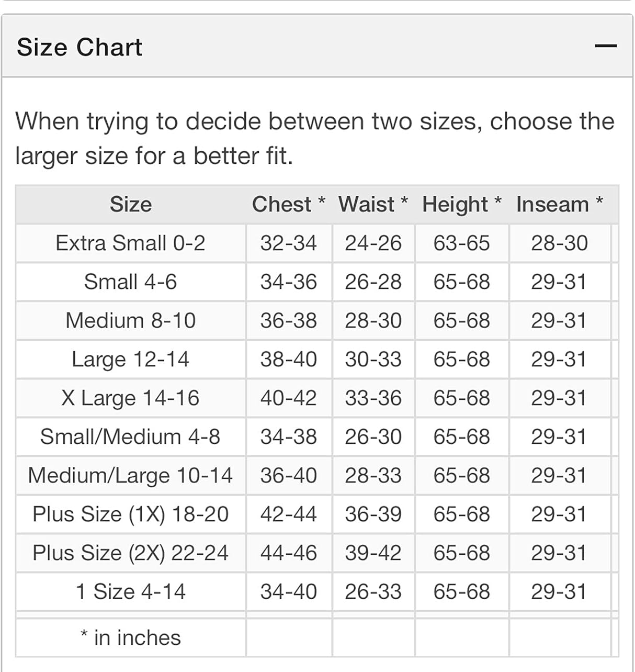Select the Plus Size (2X) 22-24 row
The height and width of the screenshot is (672, 635).
pos(131,553)
